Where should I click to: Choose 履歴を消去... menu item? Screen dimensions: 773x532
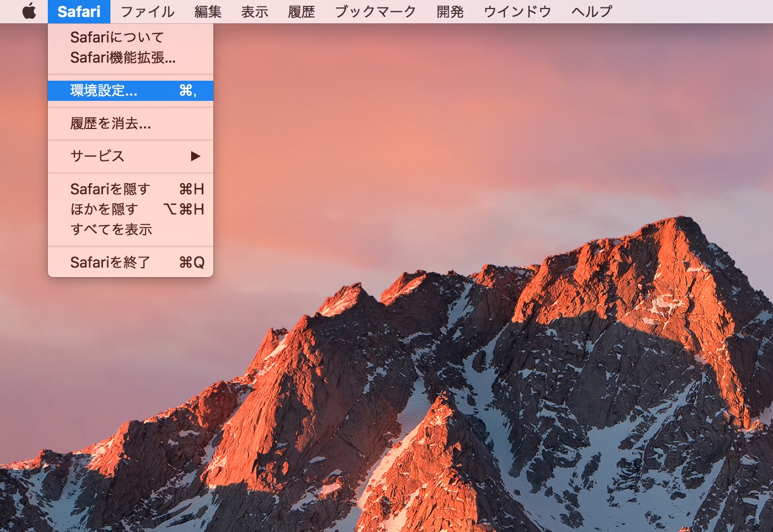131,124
